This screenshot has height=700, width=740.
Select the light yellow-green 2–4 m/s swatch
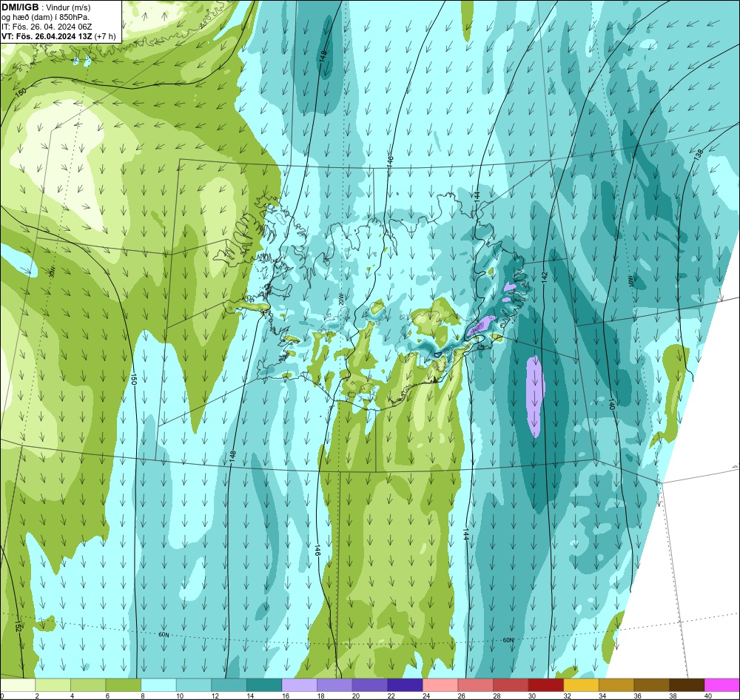point(53,685)
